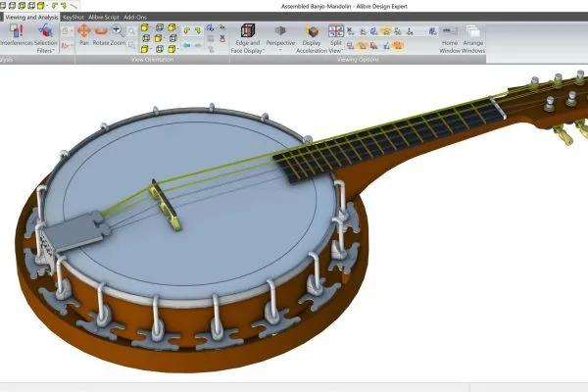Click the bottom-right yellow cube in the View Orientation grid
Viewport: 588px width, 392px height.
coord(172,49)
